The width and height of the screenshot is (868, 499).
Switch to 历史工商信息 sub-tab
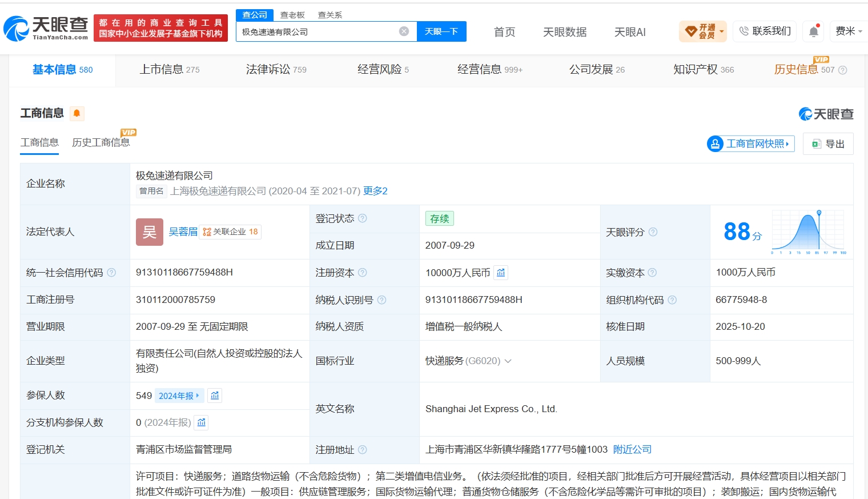101,142
